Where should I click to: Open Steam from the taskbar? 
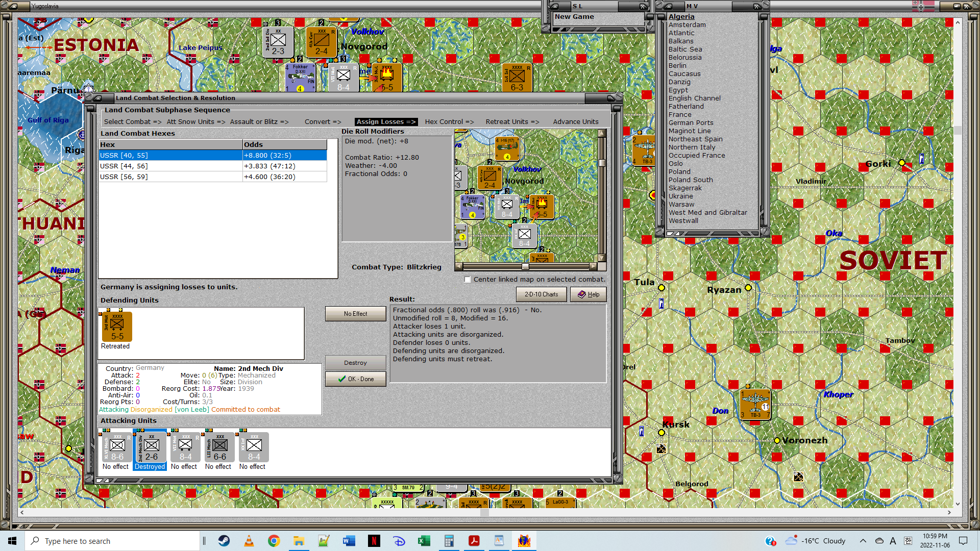[224, 541]
